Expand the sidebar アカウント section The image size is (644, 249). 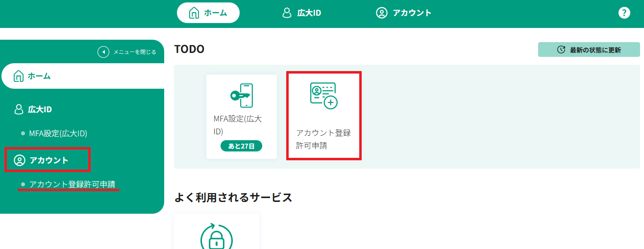(48, 160)
